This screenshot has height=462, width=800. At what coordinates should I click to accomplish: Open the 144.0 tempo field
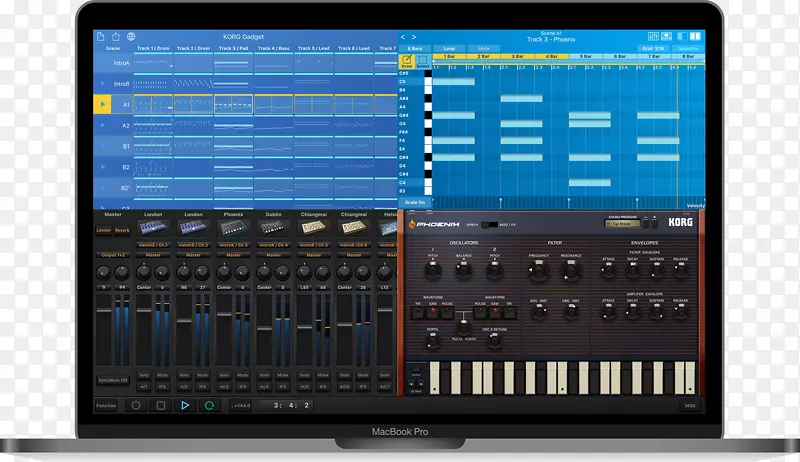(x=240, y=406)
